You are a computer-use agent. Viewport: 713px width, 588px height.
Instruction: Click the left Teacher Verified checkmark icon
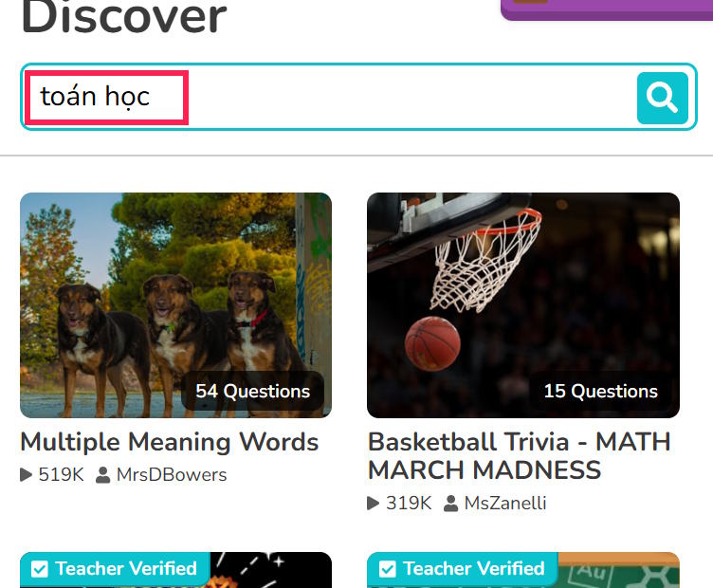pos(39,569)
